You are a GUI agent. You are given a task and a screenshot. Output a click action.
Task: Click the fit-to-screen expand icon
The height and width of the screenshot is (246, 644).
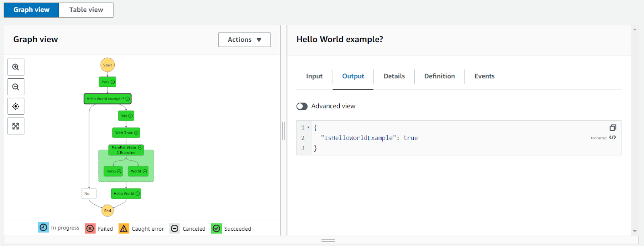(x=16, y=126)
